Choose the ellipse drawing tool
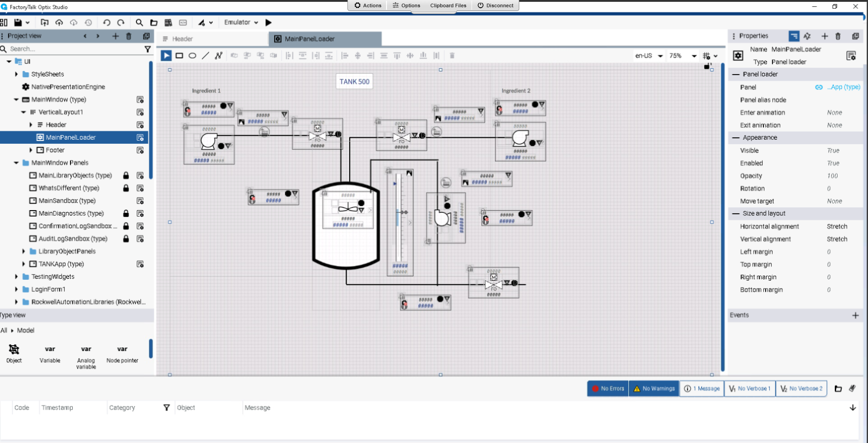 coord(192,55)
